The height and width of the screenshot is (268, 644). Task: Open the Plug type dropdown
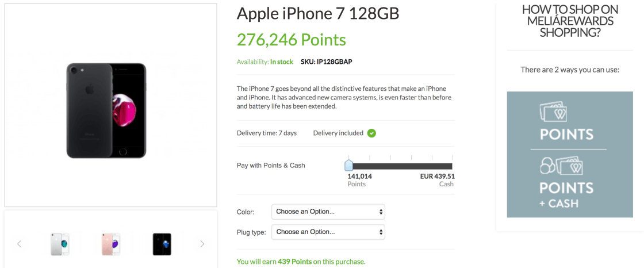click(x=328, y=232)
